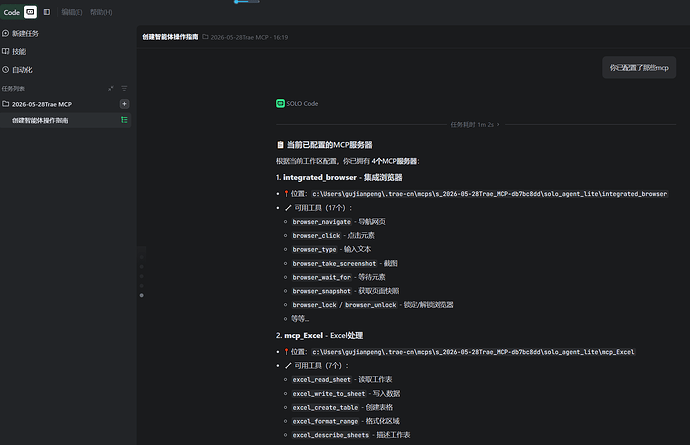The width and height of the screenshot is (690, 445).
Task: Click the excel_read_sheet tool name
Action: click(322, 379)
